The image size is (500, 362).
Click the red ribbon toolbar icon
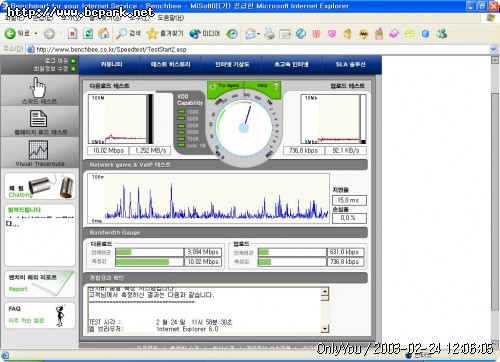point(316,34)
